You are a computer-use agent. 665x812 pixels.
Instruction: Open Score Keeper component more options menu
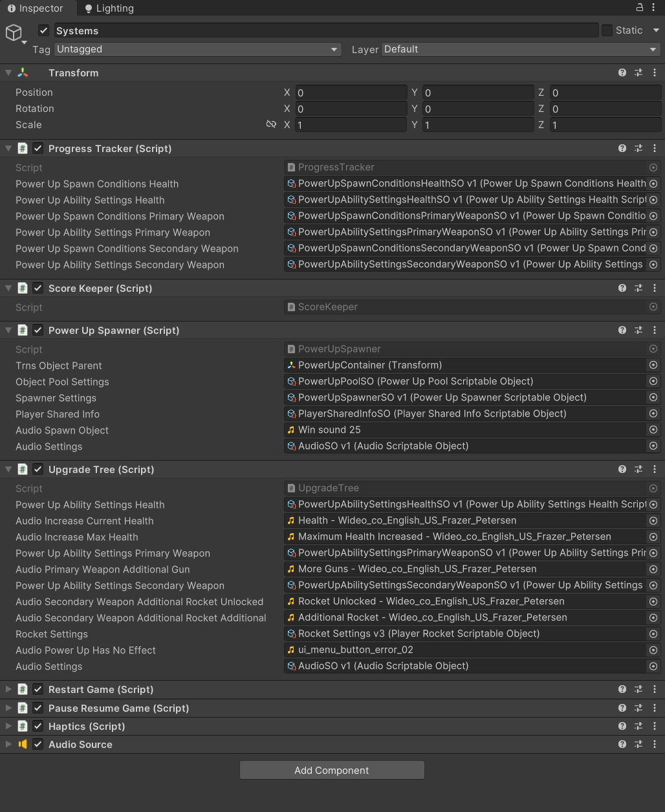point(655,289)
